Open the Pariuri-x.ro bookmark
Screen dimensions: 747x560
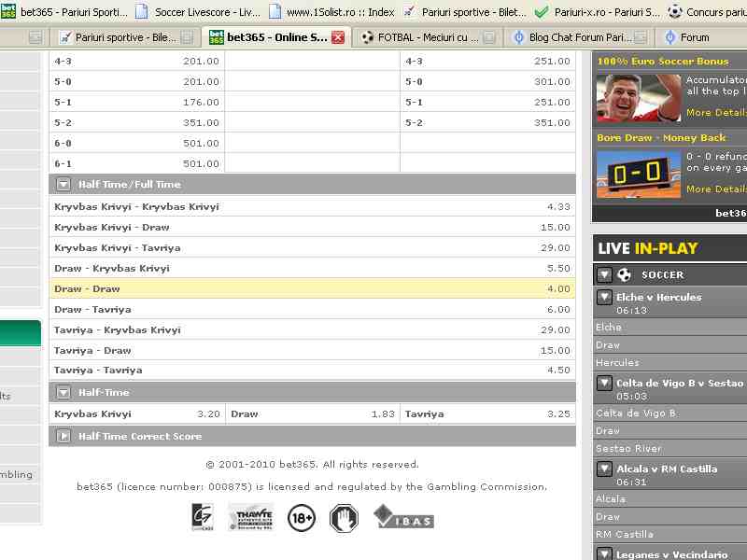pyautogui.click(x=597, y=12)
